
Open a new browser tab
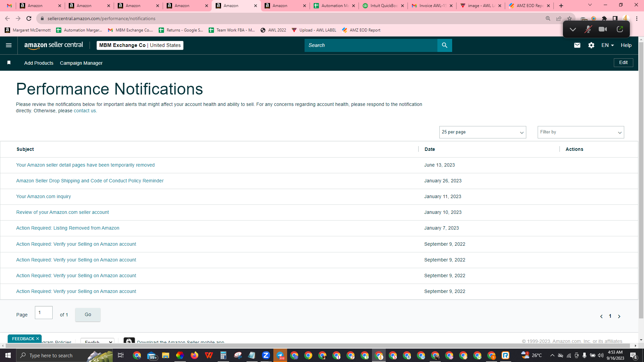click(x=561, y=6)
